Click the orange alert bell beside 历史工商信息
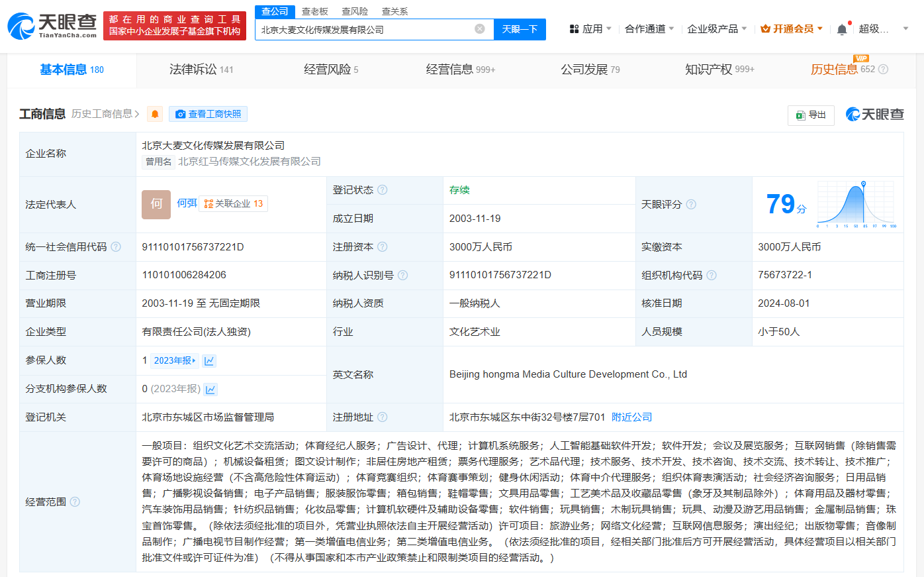The height and width of the screenshot is (577, 924). pos(155,114)
